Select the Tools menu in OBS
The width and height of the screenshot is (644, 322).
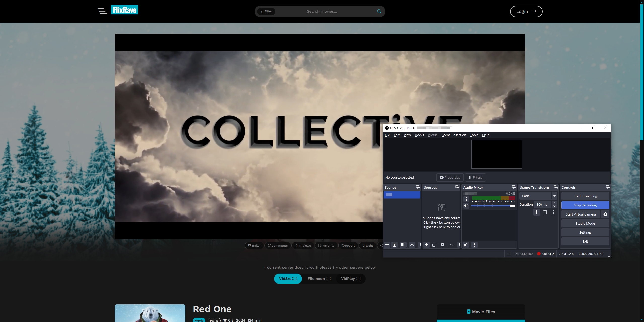point(474,135)
